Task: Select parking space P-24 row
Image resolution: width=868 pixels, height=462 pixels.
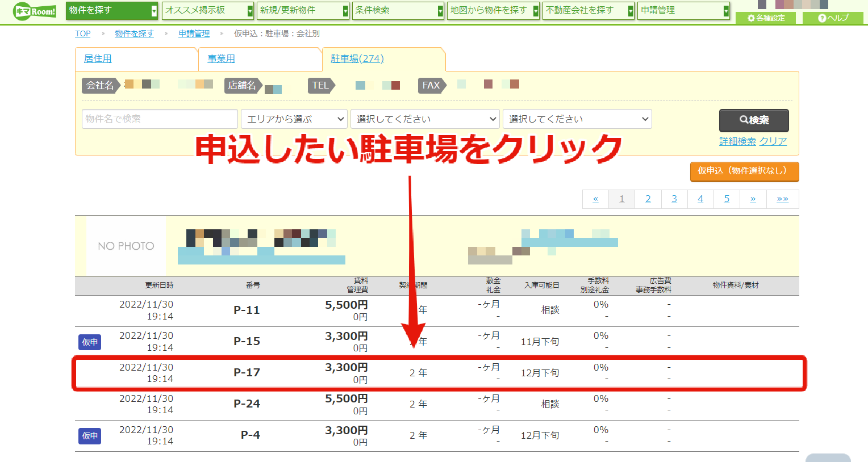Action: 437,404
